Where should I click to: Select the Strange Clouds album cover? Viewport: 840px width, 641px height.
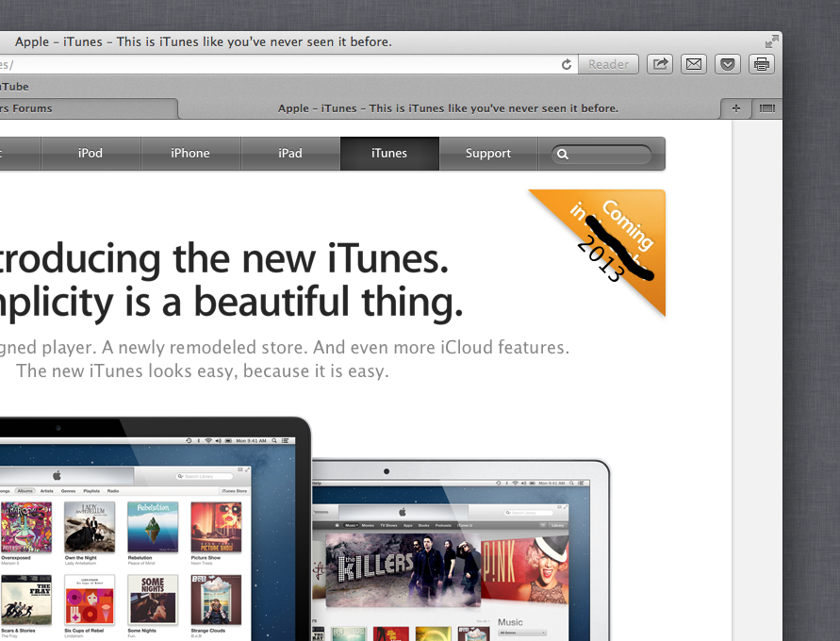[216, 600]
